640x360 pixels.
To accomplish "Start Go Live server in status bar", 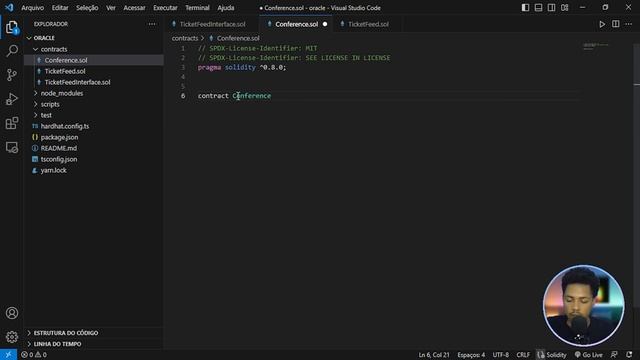I will [588, 355].
